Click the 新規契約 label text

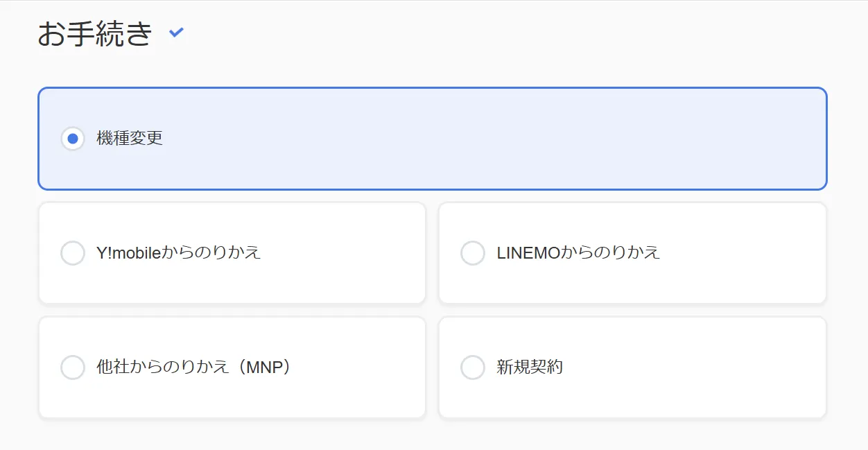(x=530, y=367)
